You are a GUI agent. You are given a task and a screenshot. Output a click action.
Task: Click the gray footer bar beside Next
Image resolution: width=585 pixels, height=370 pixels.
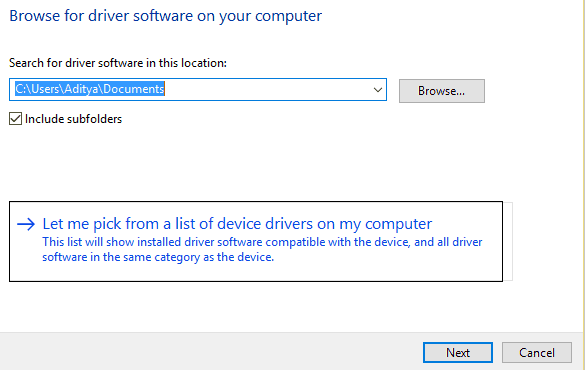pyautogui.click(x=209, y=351)
